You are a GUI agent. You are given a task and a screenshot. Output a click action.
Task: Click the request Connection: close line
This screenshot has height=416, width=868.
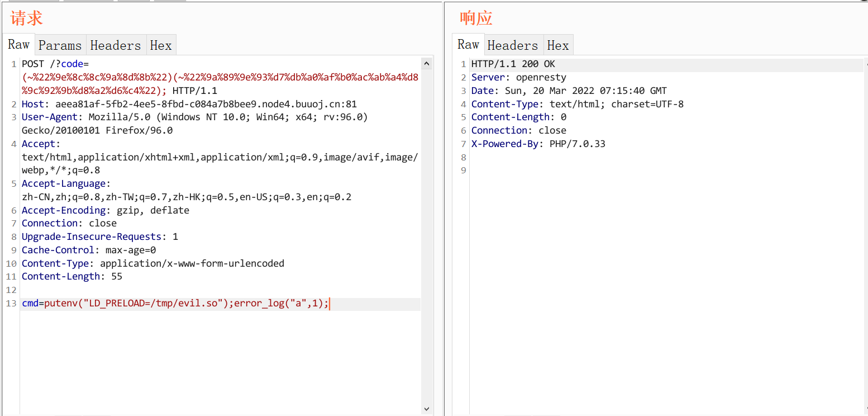click(x=69, y=223)
